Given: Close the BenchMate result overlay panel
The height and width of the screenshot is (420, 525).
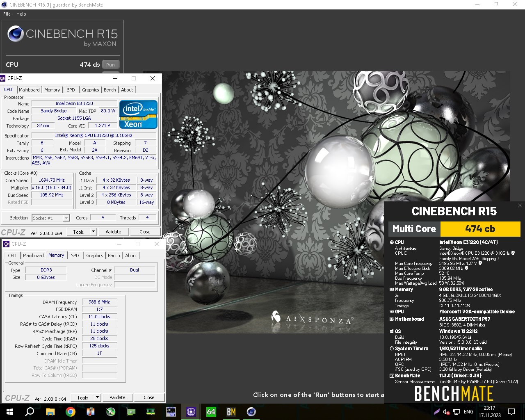Looking at the screenshot, I should click(520, 205).
